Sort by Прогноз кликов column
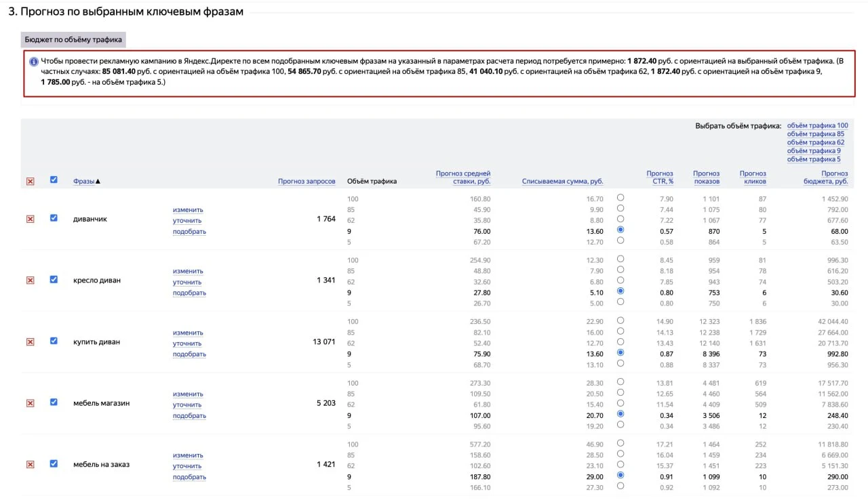Viewport: 868px width, 500px height. click(753, 178)
